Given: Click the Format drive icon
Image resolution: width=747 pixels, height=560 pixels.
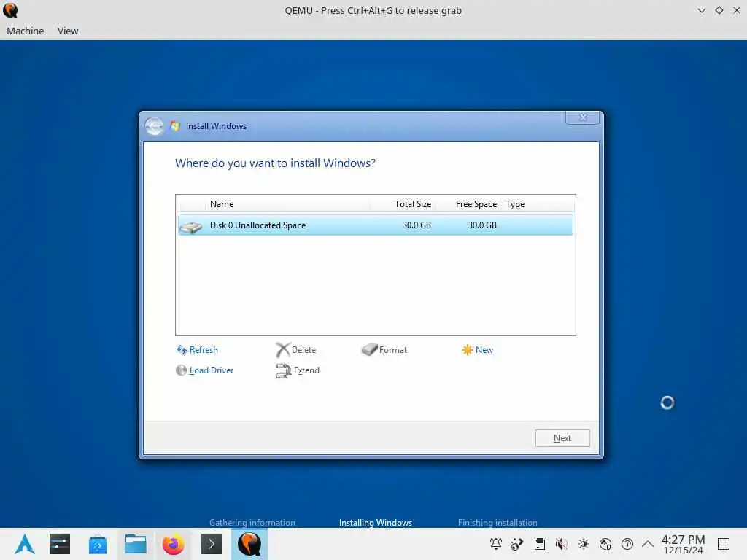Looking at the screenshot, I should [x=369, y=350].
